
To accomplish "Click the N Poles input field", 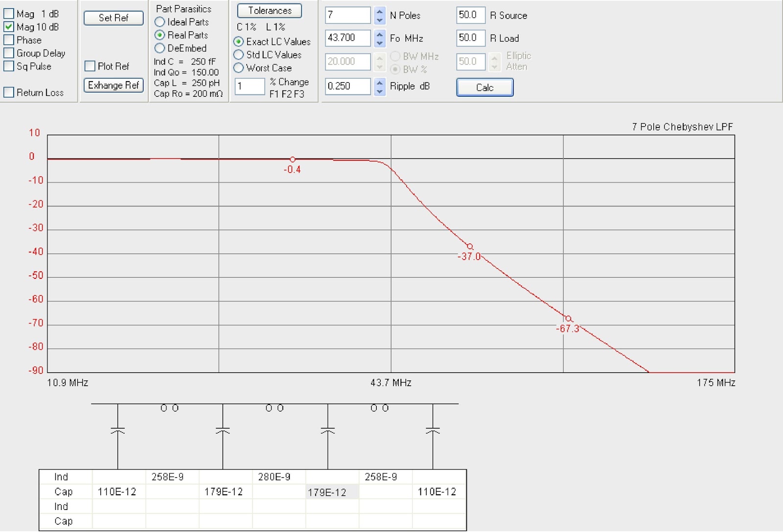I will pos(348,15).
